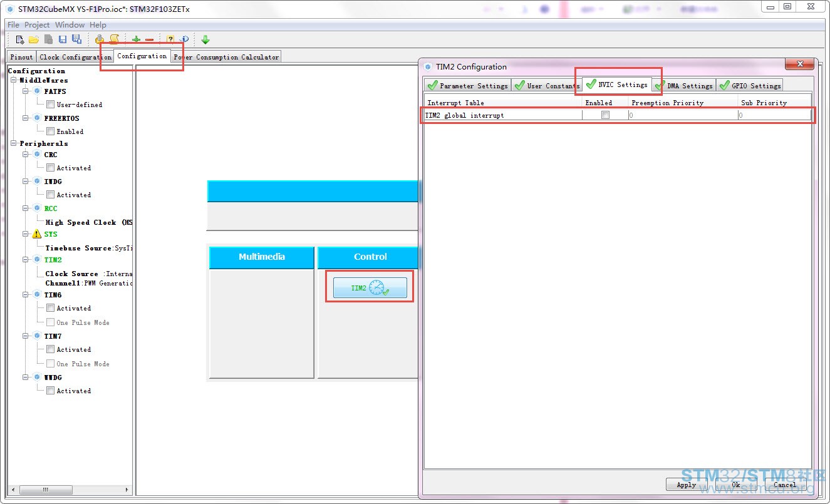Click the Save Project As toolbar icon
Screen dimensions: 830x504
coord(76,39)
